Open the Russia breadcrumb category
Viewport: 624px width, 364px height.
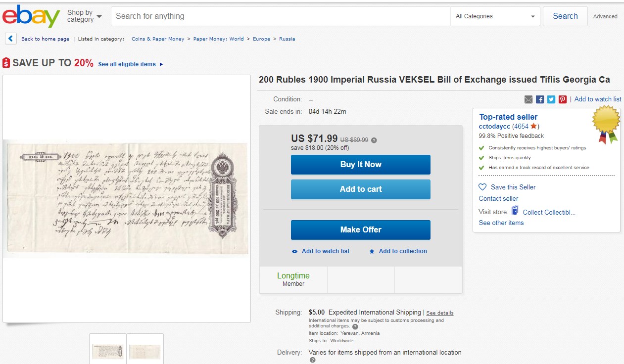[x=287, y=39]
